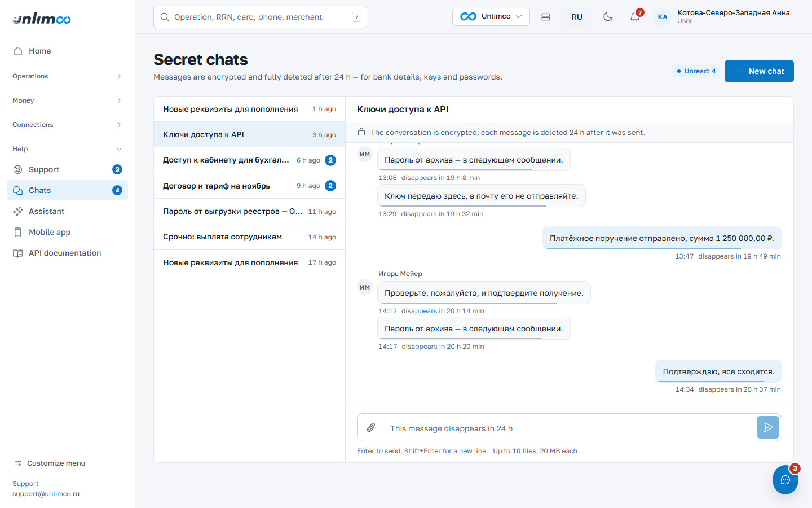Image resolution: width=812 pixels, height=508 pixels.
Task: Expand the Money section
Action: pos(67,100)
